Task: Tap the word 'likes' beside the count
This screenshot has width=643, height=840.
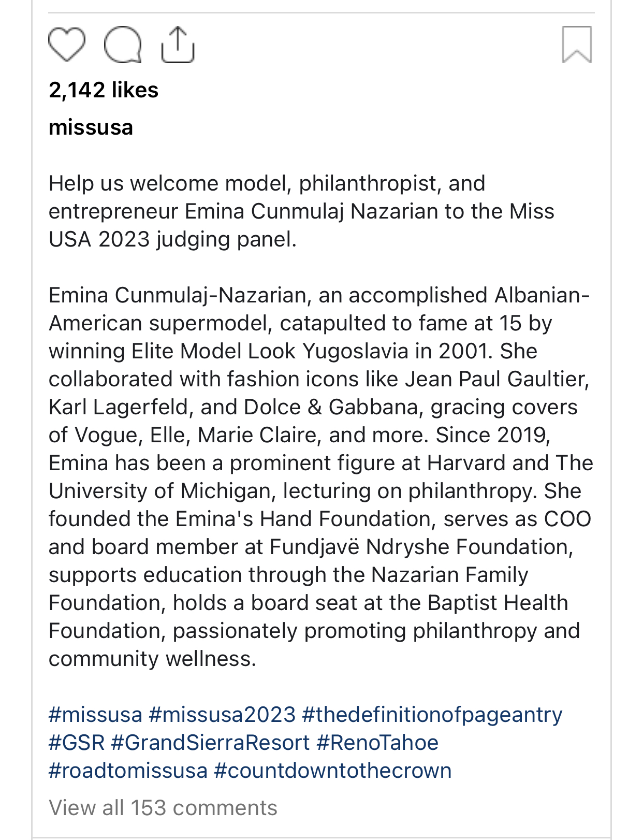Action: 135,90
